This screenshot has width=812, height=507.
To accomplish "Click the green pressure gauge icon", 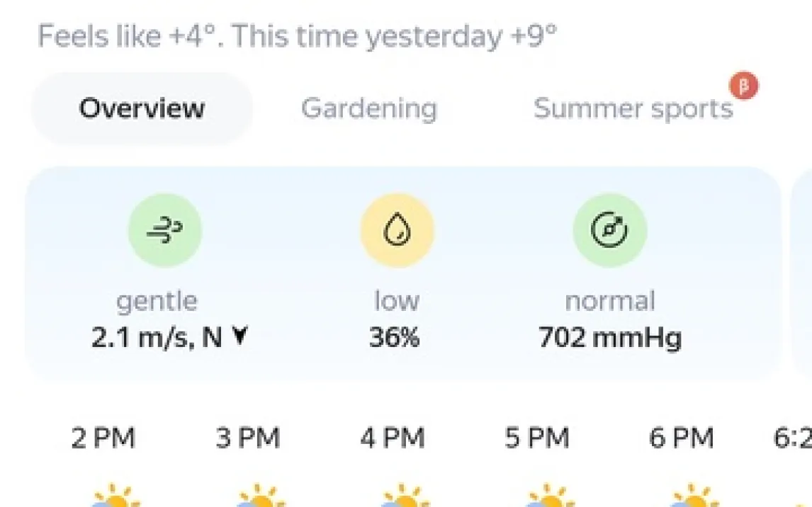I will coord(609,230).
